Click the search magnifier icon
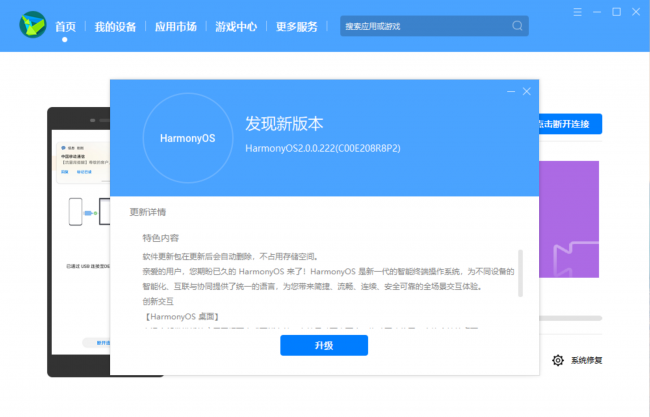The image size is (650, 417). [517, 26]
